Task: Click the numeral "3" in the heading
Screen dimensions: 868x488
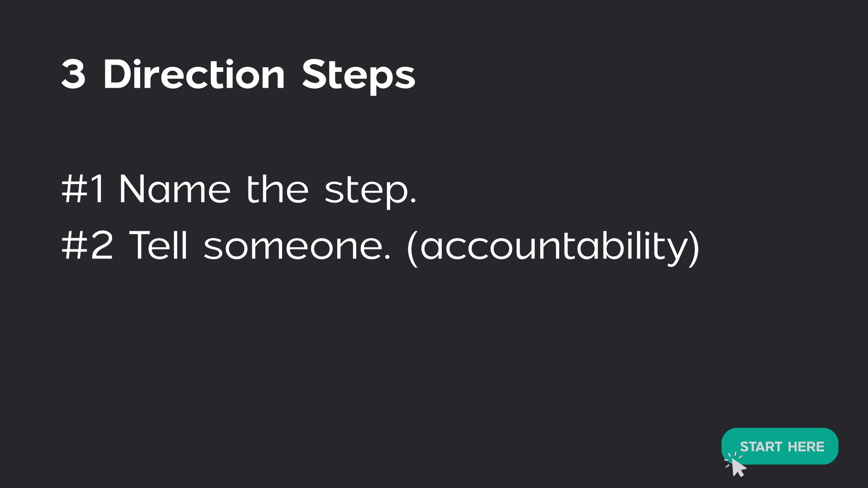Action: [x=73, y=75]
